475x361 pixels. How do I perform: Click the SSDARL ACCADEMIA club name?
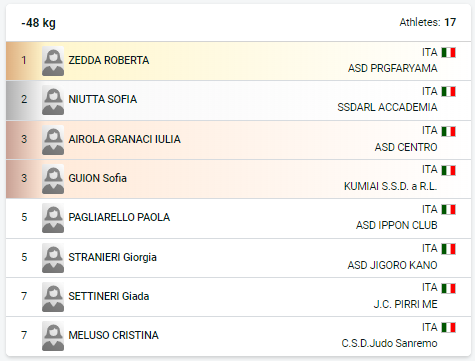(387, 107)
